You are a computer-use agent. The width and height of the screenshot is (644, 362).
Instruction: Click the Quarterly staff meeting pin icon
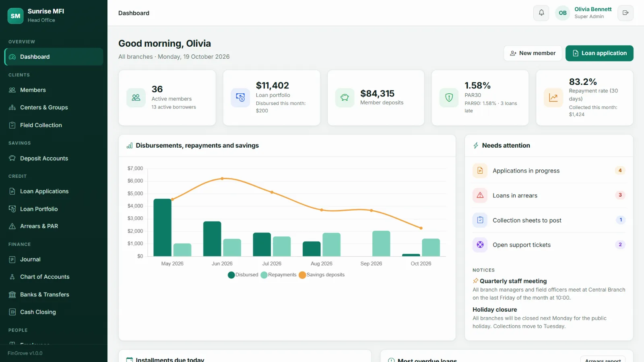(x=475, y=281)
